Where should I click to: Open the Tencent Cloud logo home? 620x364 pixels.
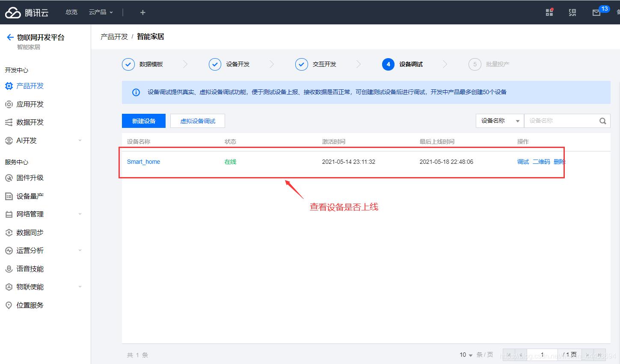[x=27, y=12]
